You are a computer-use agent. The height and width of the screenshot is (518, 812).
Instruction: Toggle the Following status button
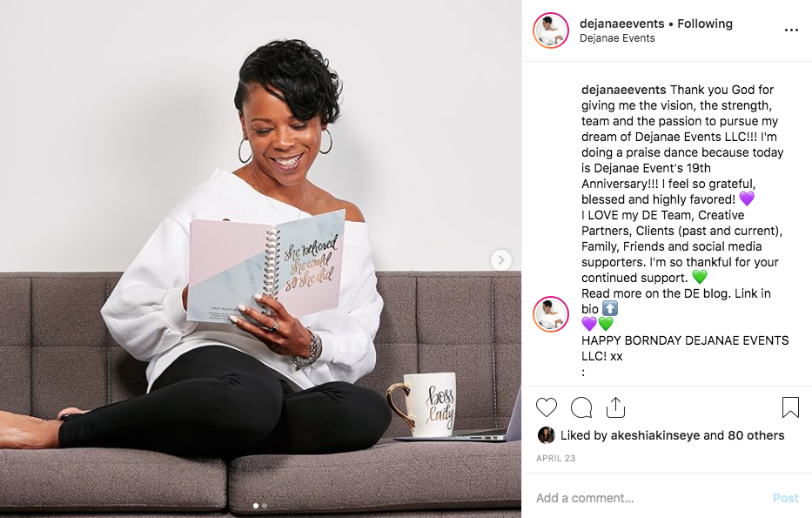[705, 24]
